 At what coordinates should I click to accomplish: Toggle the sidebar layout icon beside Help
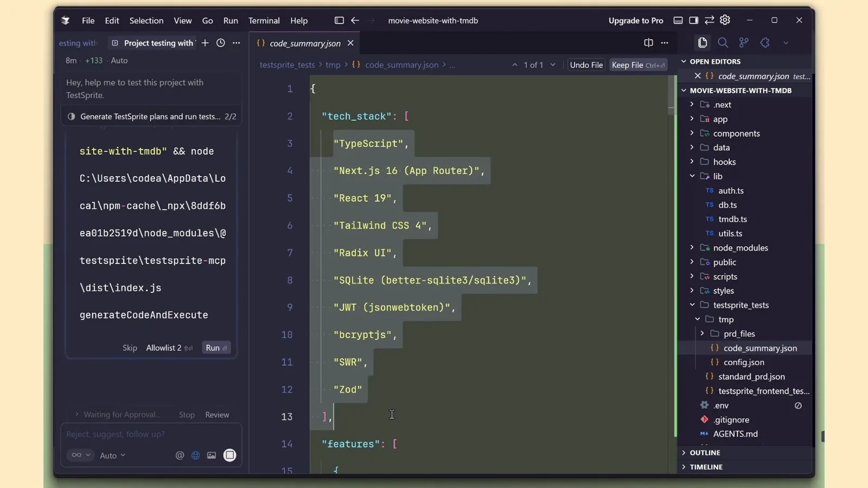[339, 21]
